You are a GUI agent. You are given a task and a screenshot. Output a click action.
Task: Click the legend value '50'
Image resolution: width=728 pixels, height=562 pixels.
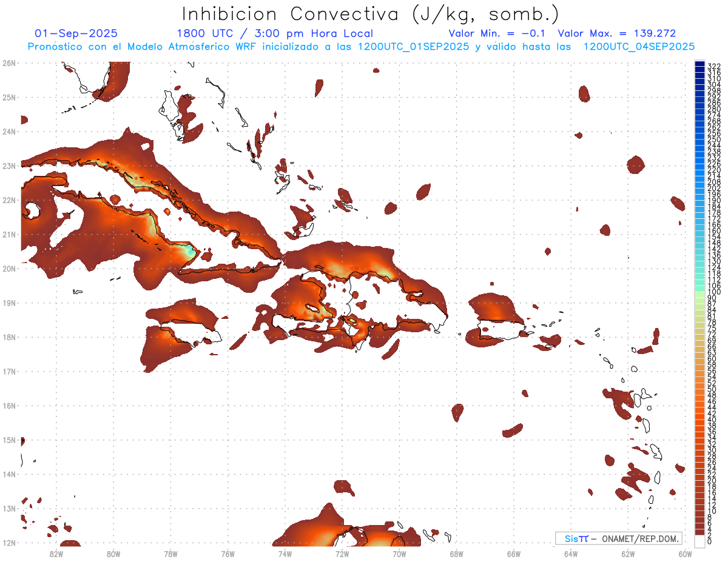click(712, 389)
